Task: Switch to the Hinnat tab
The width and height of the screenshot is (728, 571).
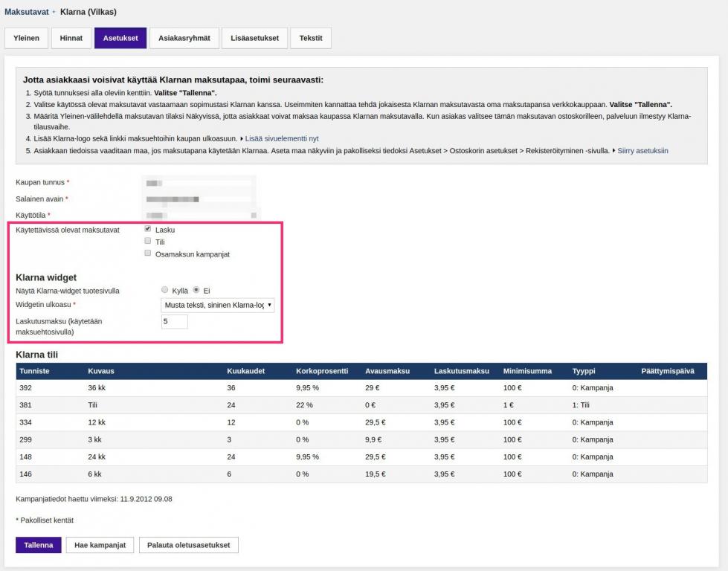Action: point(71,38)
